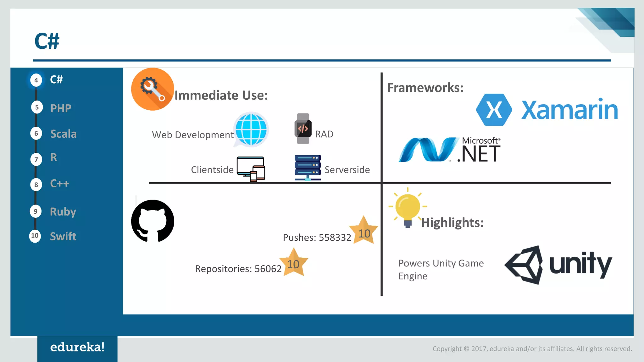The image size is (644, 362).
Task: Click the 'Clientside' label
Action: pyautogui.click(x=212, y=170)
